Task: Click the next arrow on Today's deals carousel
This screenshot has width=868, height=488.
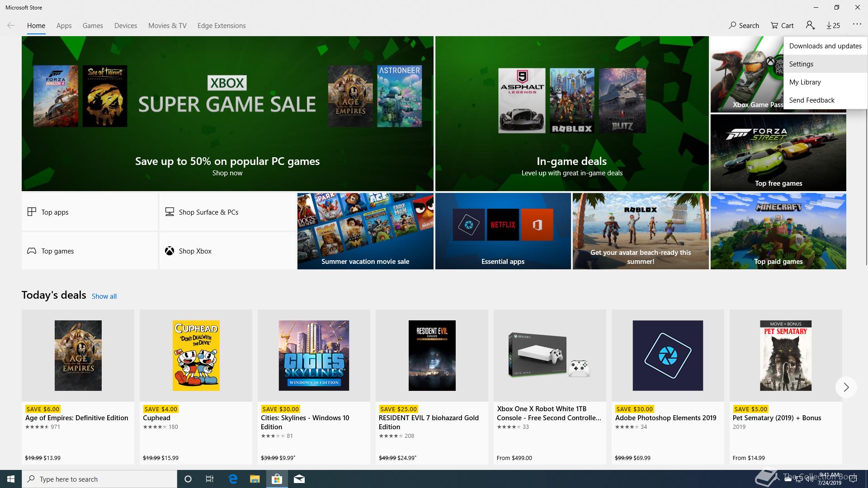Action: coord(846,387)
